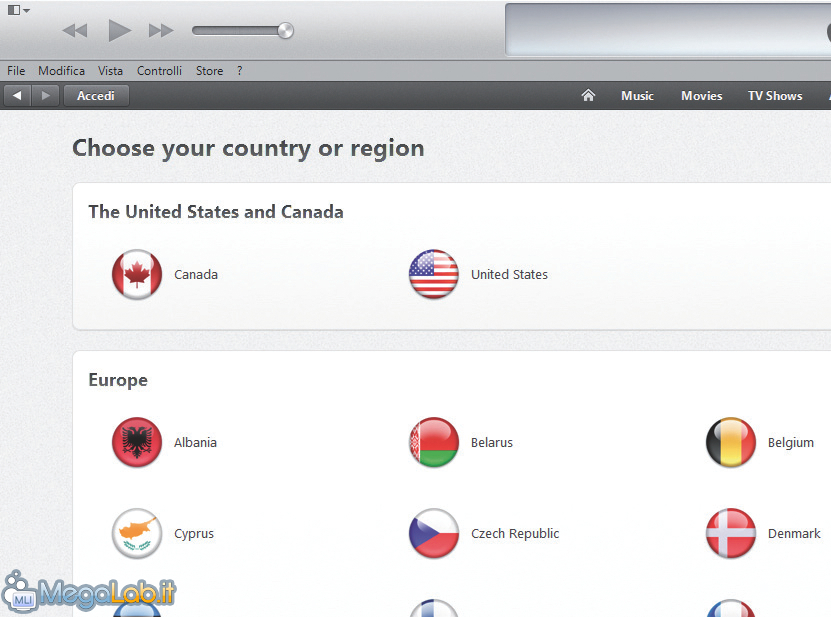Navigate back with the left arrow button
The width and height of the screenshot is (831, 617).
point(17,96)
